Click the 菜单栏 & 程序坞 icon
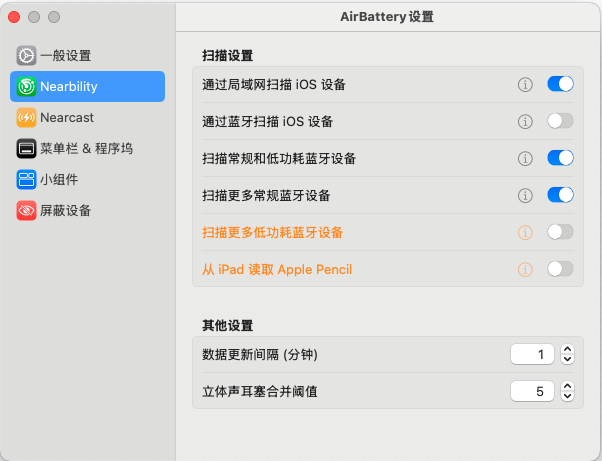This screenshot has height=461, width=602. 26,148
